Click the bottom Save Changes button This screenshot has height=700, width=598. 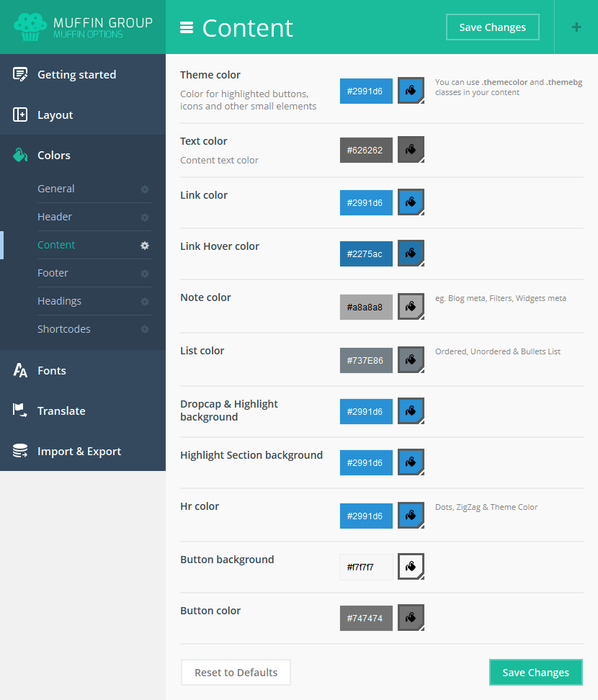535,673
